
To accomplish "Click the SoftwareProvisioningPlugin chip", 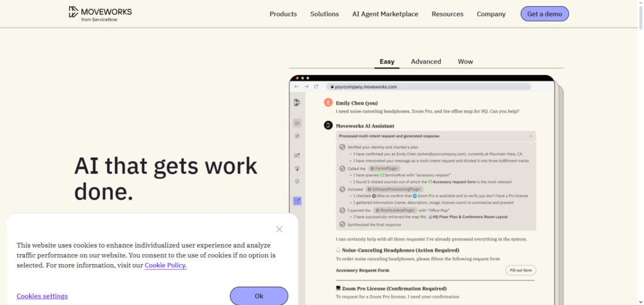I will point(394,189).
